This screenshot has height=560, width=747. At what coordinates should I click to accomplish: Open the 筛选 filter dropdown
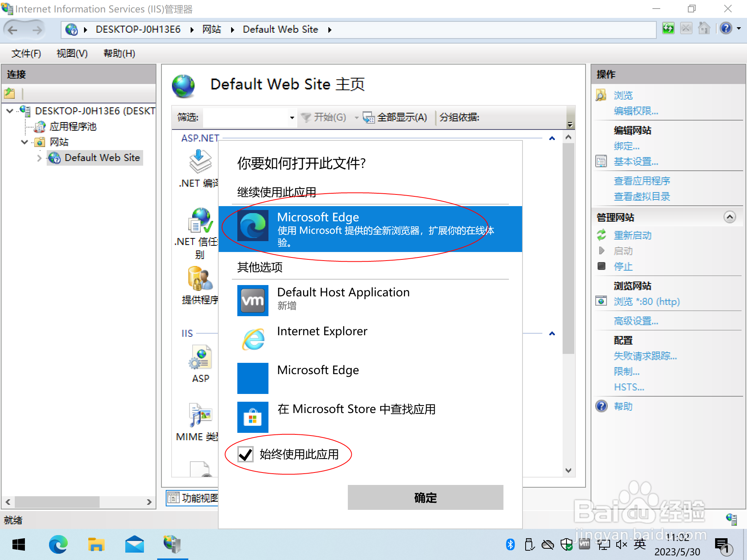(x=292, y=117)
